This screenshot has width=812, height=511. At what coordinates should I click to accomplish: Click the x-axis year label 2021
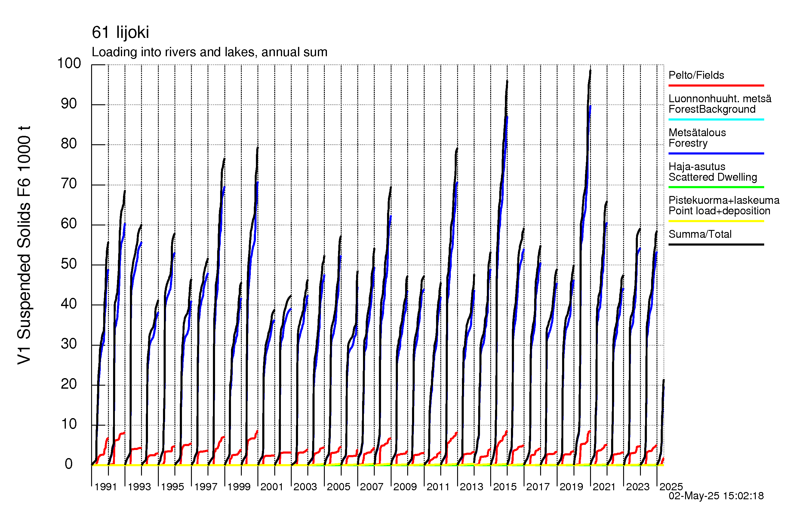[604, 487]
